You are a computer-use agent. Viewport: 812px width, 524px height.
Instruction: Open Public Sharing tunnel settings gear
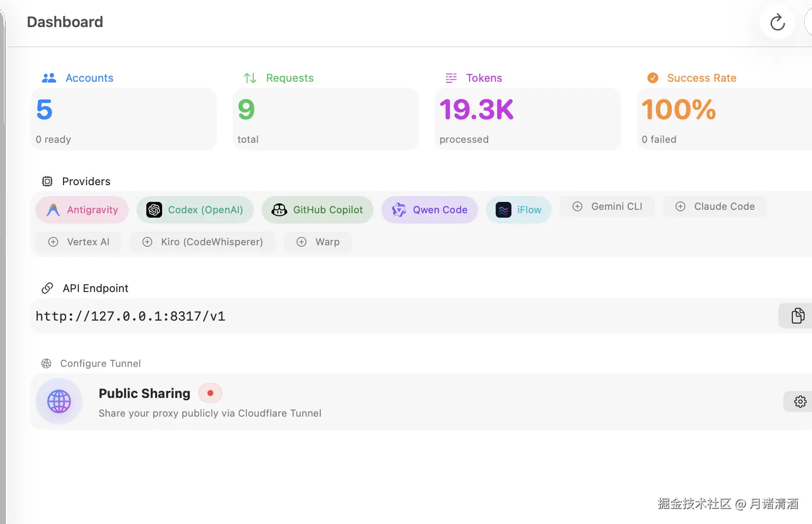tap(800, 401)
